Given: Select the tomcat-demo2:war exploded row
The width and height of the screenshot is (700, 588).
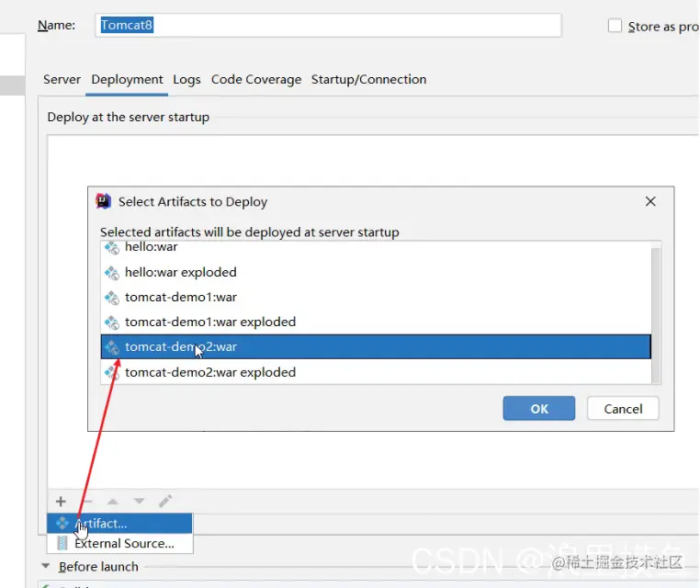Looking at the screenshot, I should (x=376, y=372).
